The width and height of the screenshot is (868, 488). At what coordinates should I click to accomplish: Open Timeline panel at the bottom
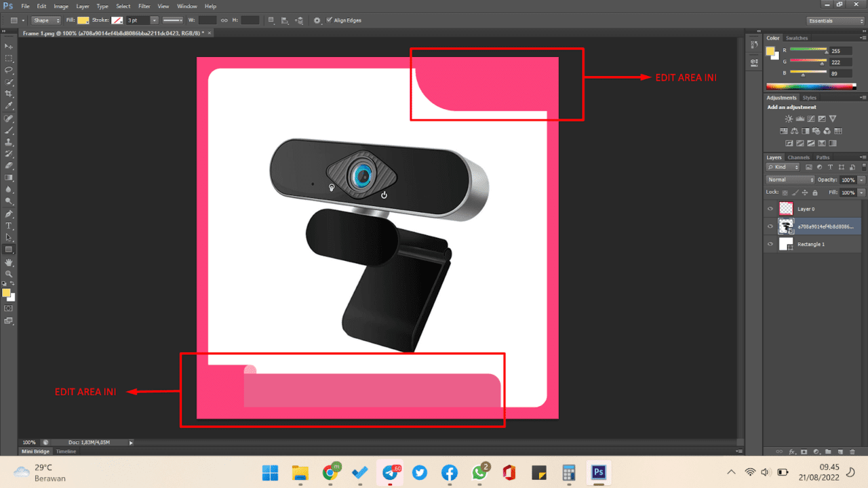[x=66, y=451]
